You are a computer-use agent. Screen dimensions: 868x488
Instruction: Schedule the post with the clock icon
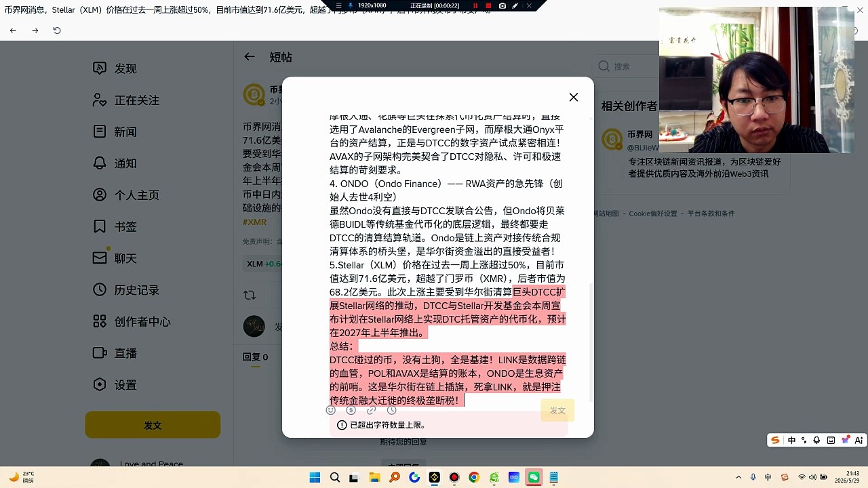[x=391, y=410]
